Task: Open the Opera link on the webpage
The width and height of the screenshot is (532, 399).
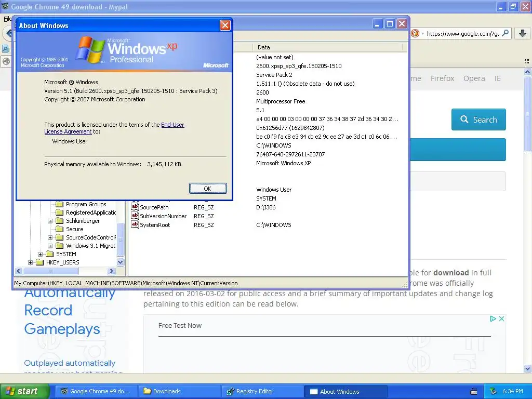Action: point(474,78)
